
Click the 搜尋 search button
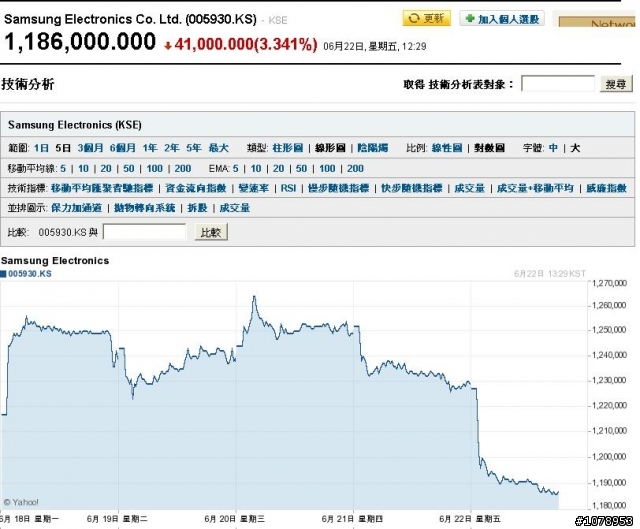(x=616, y=84)
